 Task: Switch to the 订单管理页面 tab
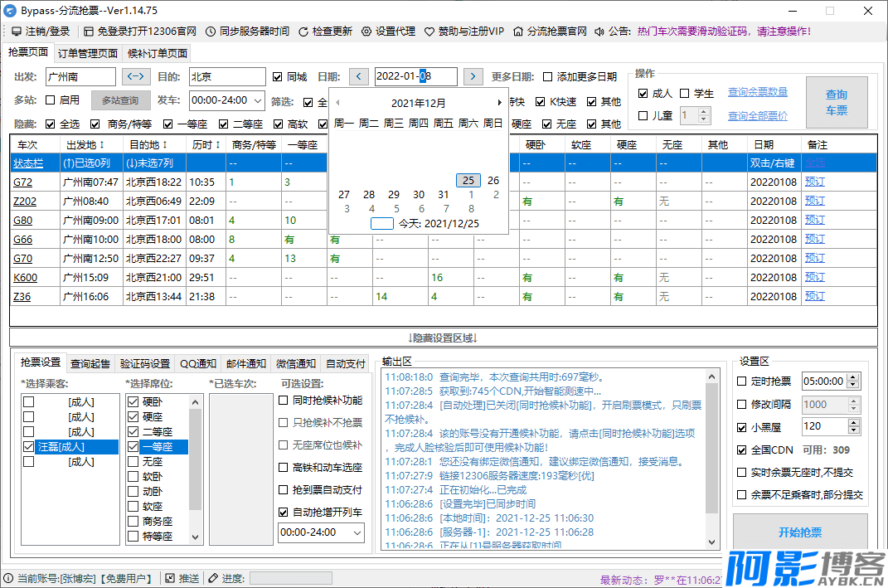(x=88, y=54)
